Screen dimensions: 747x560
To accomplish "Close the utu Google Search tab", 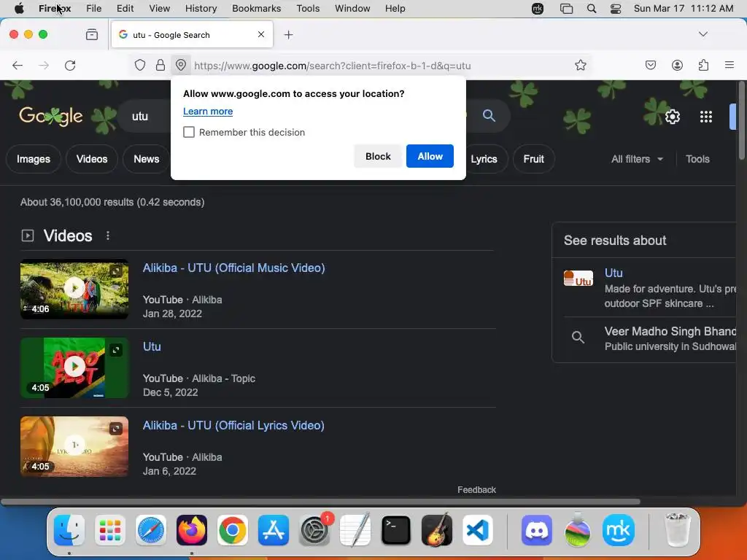I will coord(261,34).
